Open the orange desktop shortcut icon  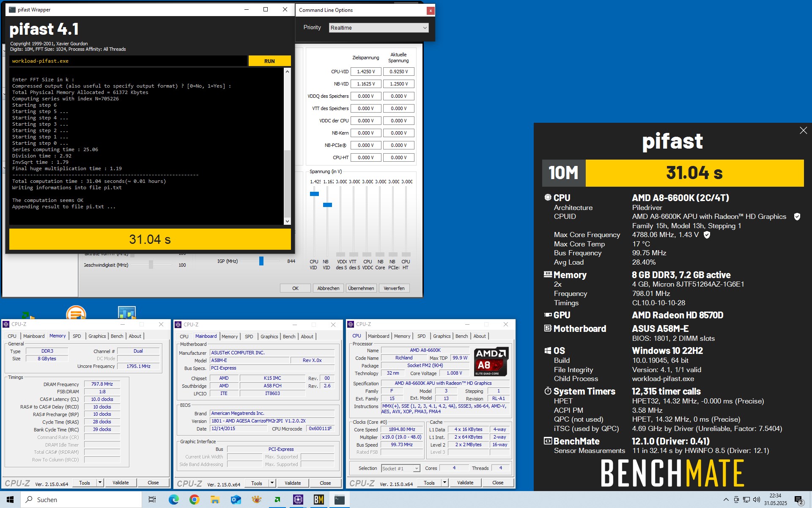pos(76,312)
